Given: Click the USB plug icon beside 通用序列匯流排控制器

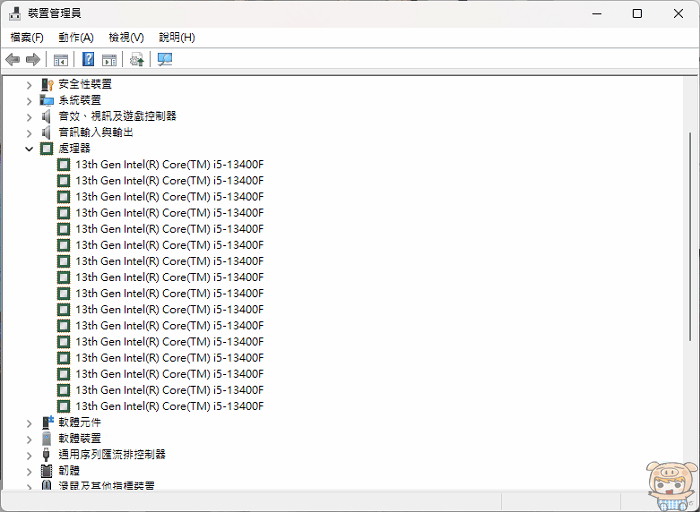Looking at the screenshot, I should click(x=46, y=454).
